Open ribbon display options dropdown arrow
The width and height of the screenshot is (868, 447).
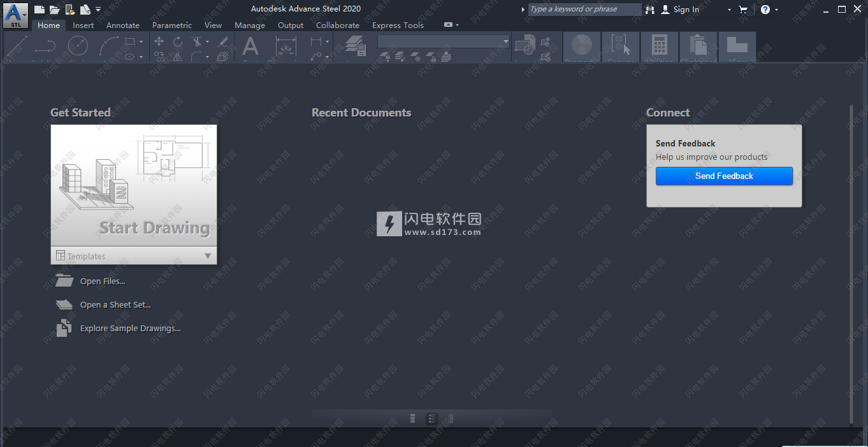pos(457,25)
